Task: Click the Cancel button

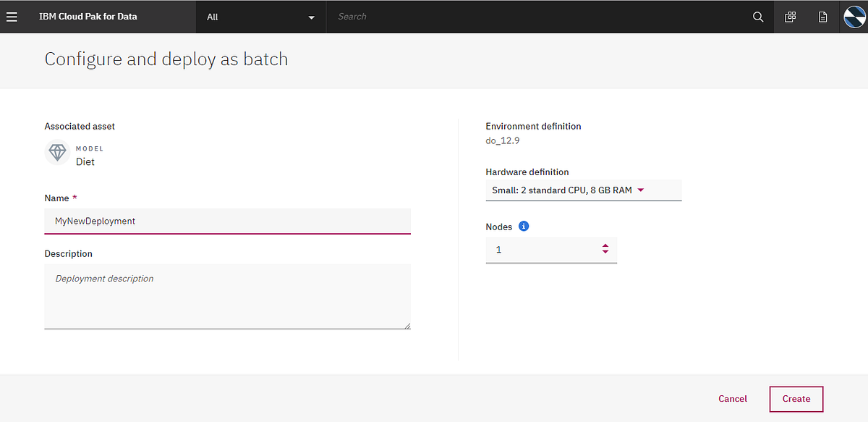Action: click(732, 398)
